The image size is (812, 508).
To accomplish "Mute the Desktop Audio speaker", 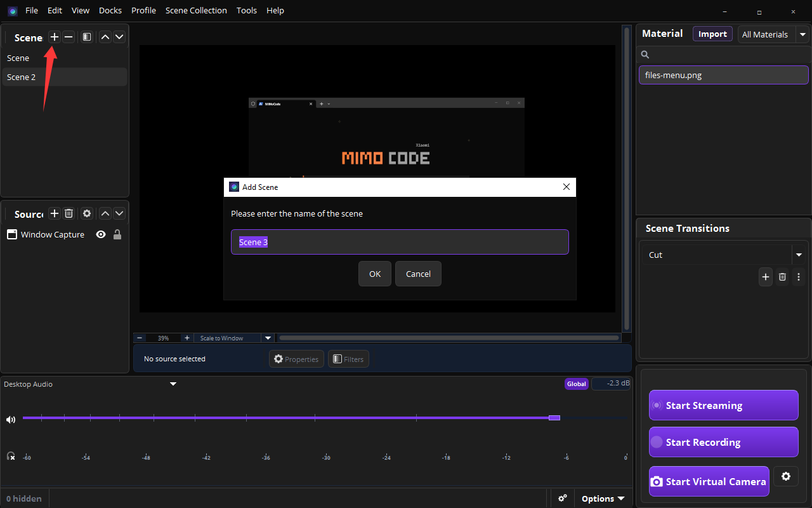I will pos(11,420).
